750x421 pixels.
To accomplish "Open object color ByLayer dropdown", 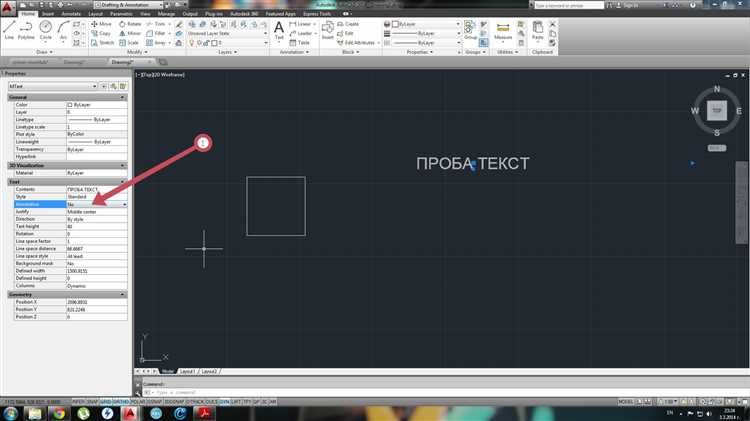I will (x=425, y=24).
